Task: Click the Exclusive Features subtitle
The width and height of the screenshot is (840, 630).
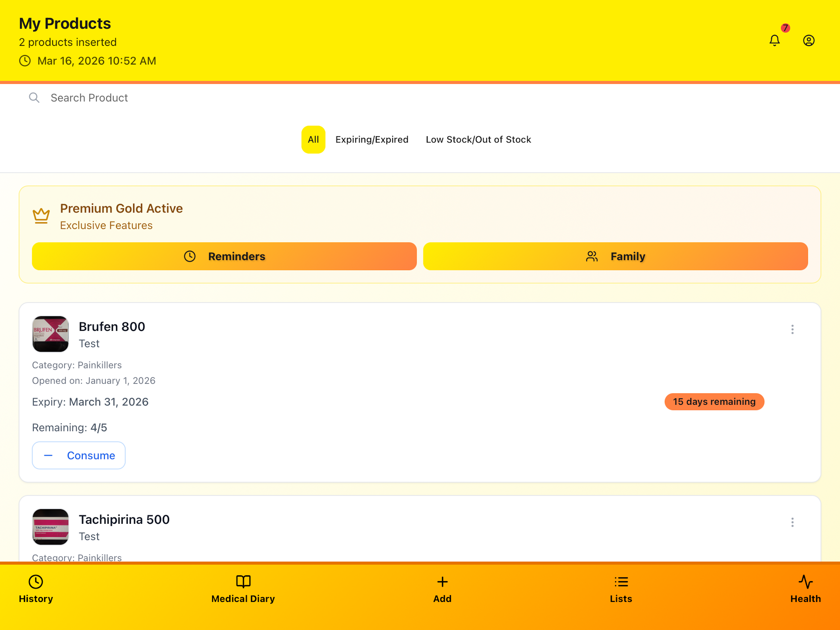Action: [106, 226]
